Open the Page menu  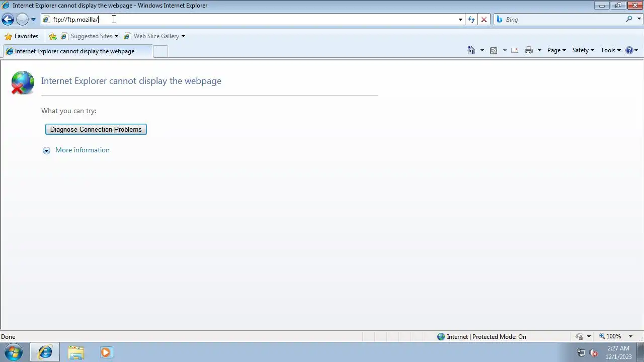(556, 50)
